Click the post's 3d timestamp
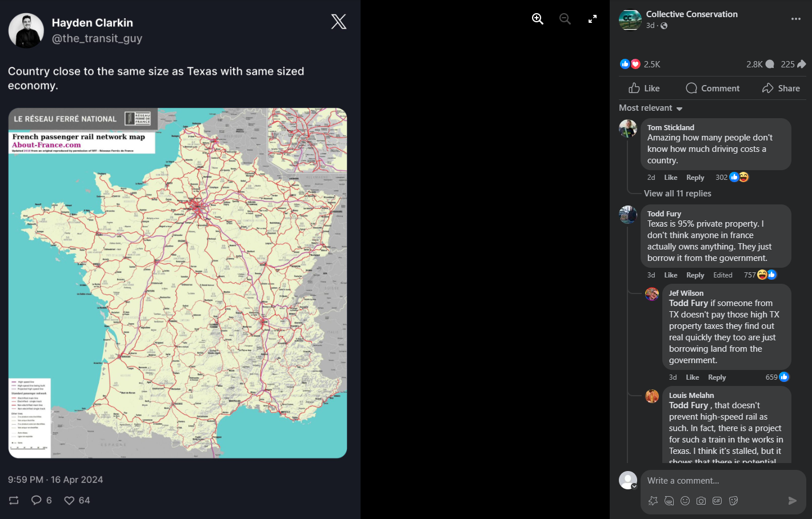812x519 pixels. [650, 26]
